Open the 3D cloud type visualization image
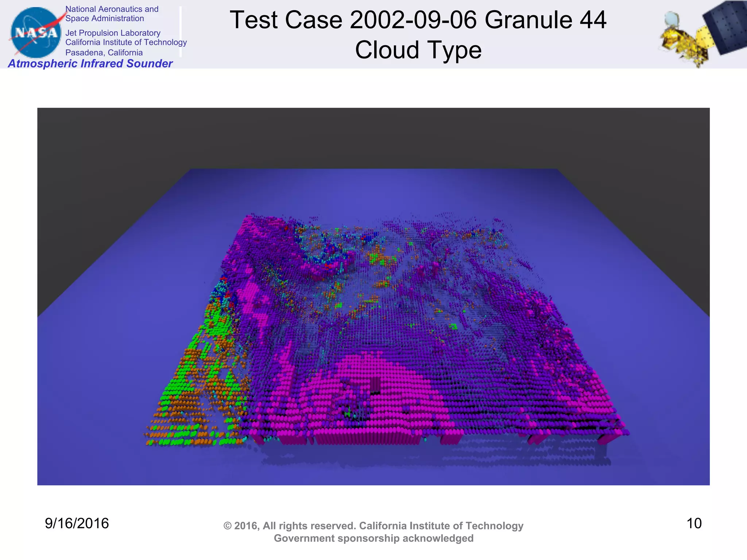The height and width of the screenshot is (560, 747). [373, 296]
